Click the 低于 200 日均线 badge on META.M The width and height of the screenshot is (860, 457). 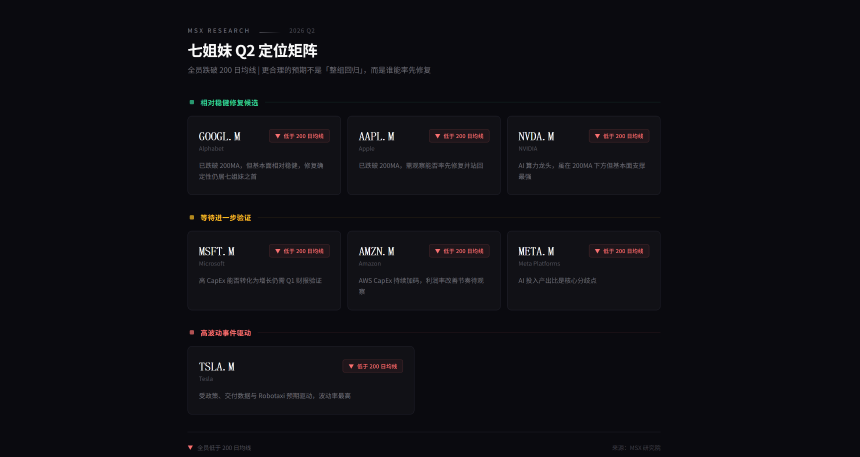coord(619,251)
